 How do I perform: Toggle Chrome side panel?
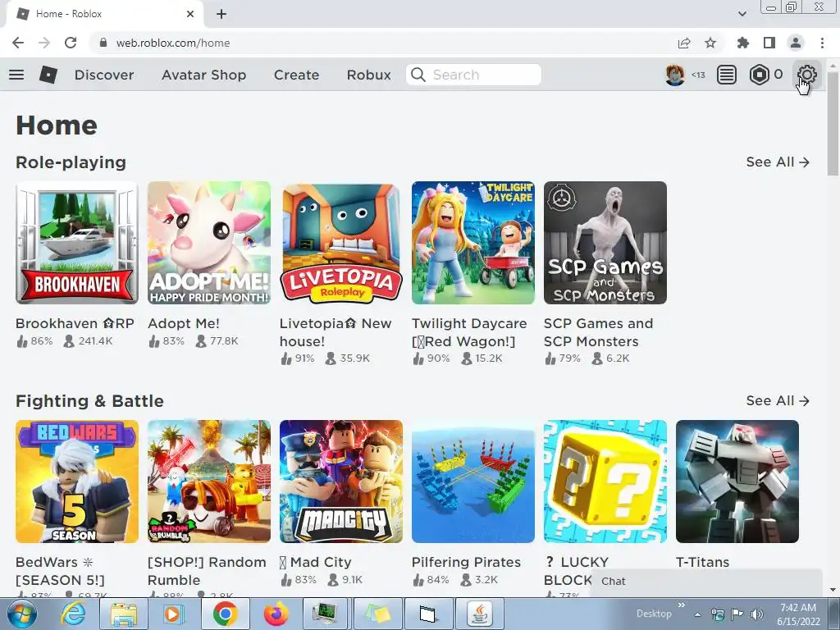[769, 43]
